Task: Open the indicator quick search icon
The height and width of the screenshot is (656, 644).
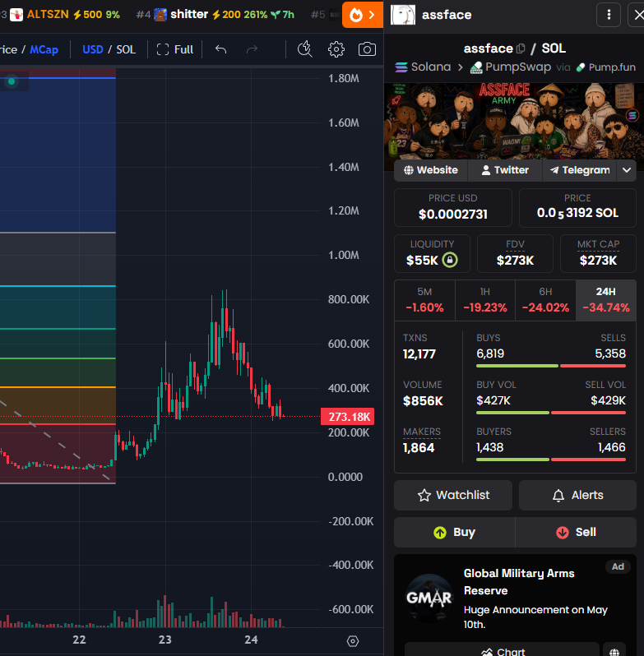Action: [x=304, y=49]
